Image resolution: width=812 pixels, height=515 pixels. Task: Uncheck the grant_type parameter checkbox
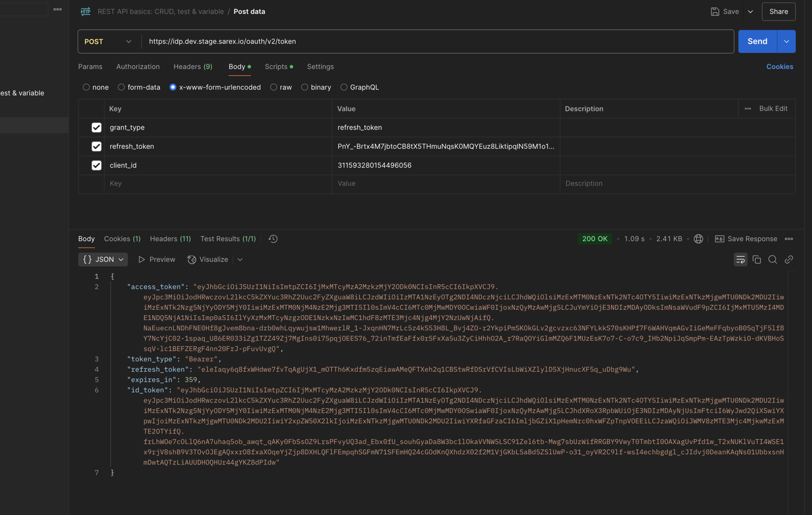pos(96,127)
